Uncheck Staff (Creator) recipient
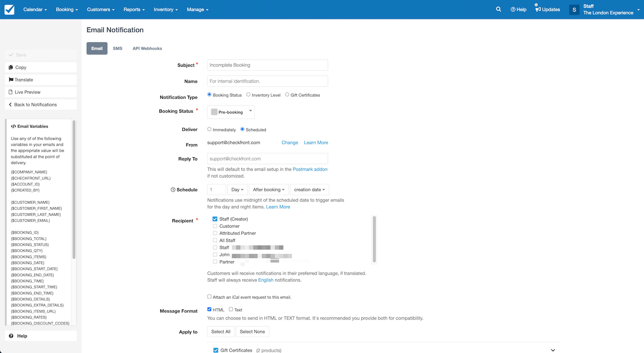The height and width of the screenshot is (353, 644). click(215, 219)
